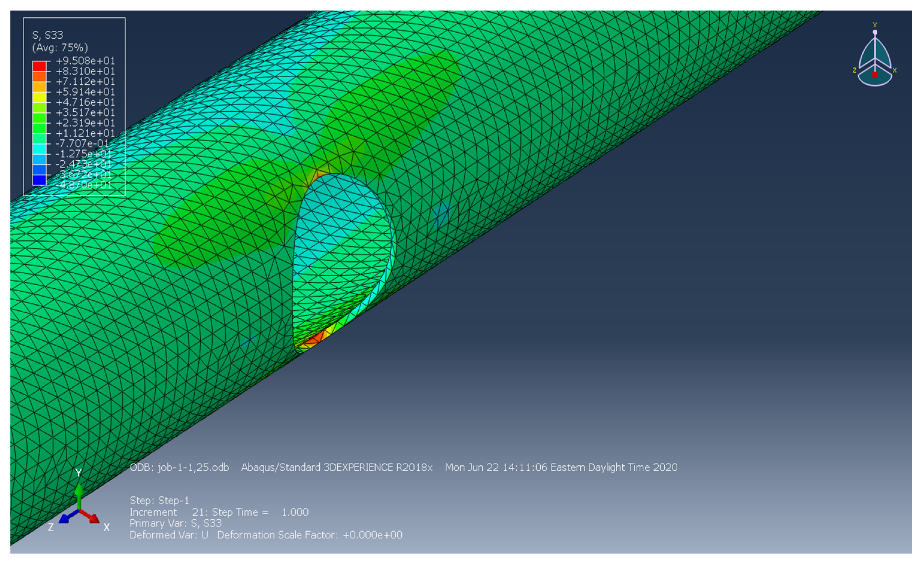
Task: Click the Primary Var: S, S33 text
Action: tap(175, 523)
